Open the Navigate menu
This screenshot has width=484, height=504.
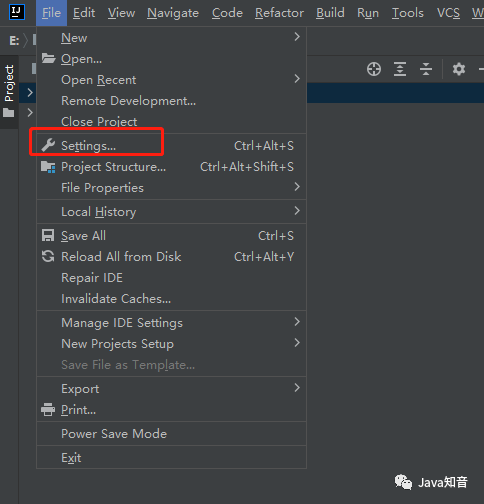[173, 13]
